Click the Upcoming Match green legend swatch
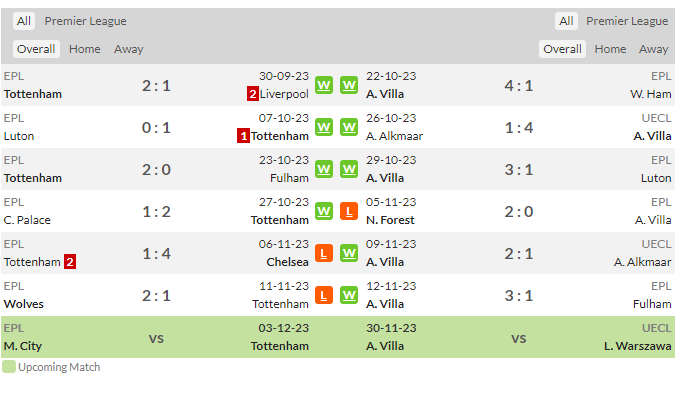The height and width of the screenshot is (394, 676). click(9, 367)
